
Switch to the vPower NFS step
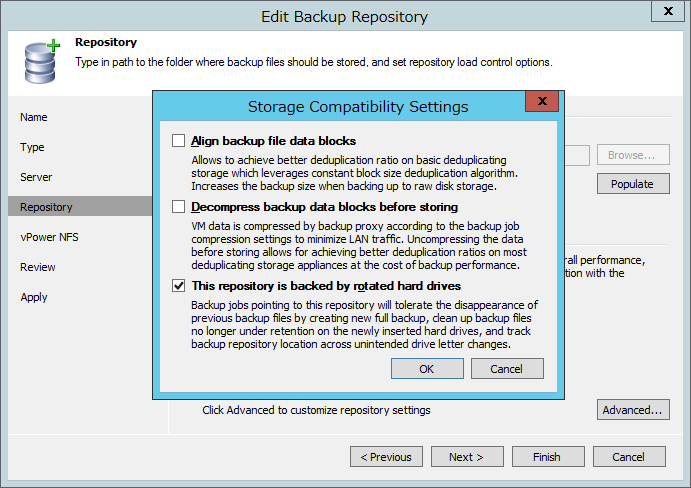click(49, 237)
